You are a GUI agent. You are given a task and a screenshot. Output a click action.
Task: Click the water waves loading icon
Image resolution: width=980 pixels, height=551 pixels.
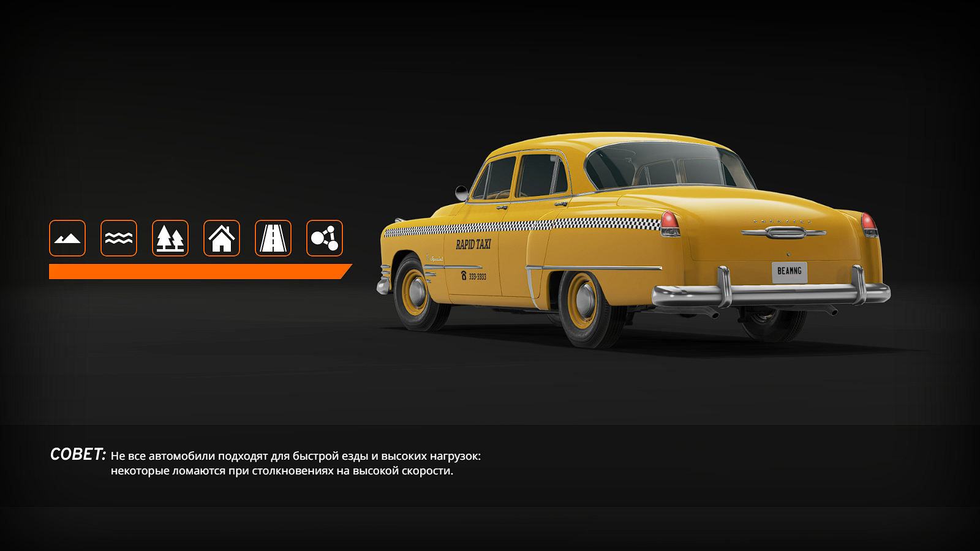(119, 238)
